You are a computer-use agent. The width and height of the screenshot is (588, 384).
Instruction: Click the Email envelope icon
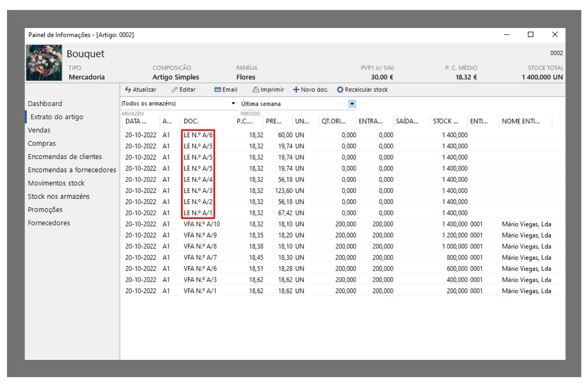pyautogui.click(x=217, y=90)
